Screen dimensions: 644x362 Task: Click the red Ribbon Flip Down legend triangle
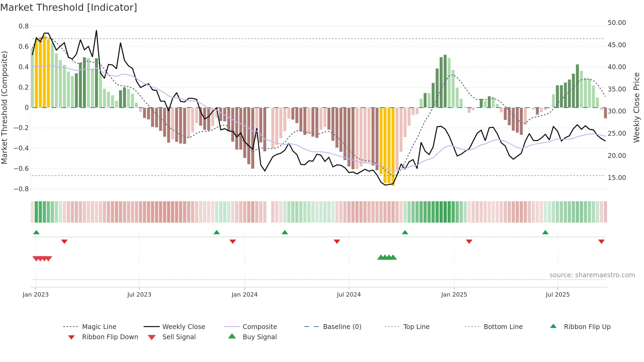pos(71,337)
